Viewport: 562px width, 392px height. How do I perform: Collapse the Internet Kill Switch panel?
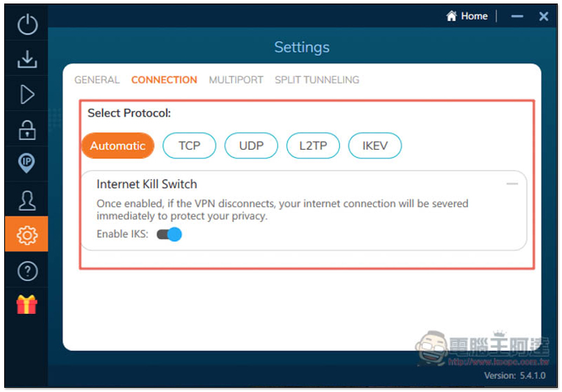512,184
